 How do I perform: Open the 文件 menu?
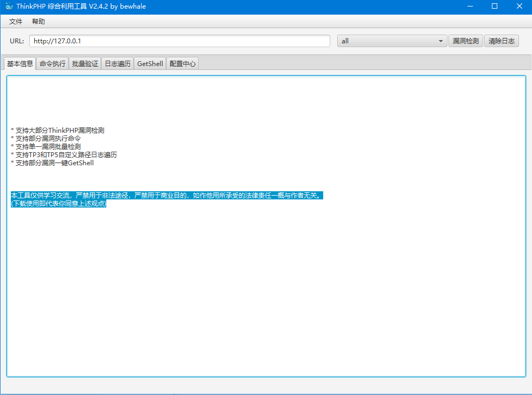[x=16, y=22]
